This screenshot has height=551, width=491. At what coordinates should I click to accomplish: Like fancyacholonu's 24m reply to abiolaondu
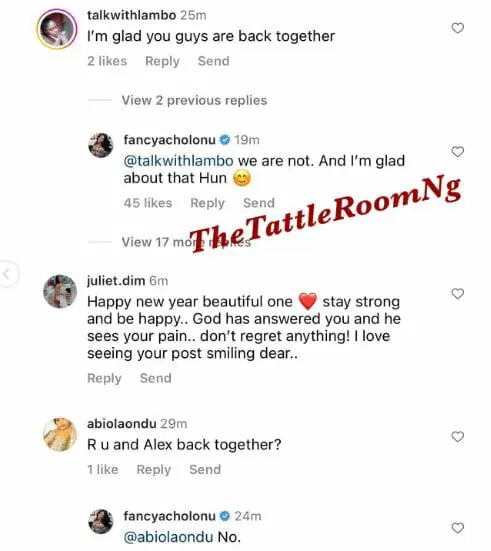click(x=457, y=528)
